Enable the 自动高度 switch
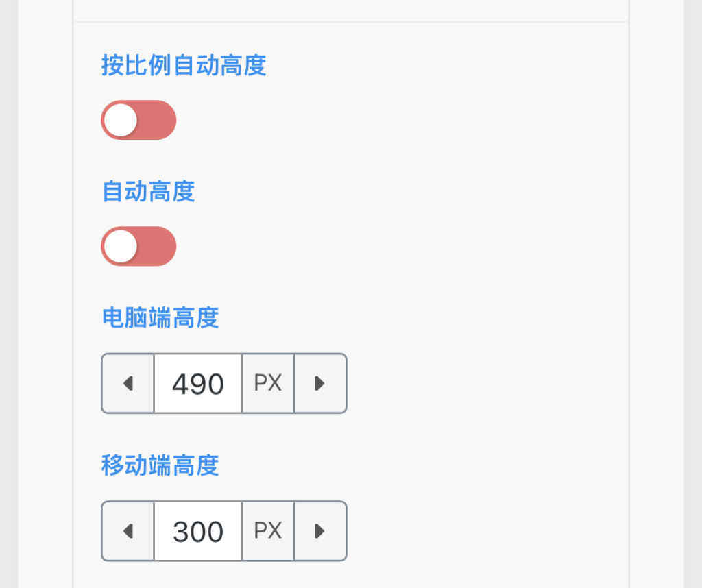The height and width of the screenshot is (588, 702). coord(138,246)
